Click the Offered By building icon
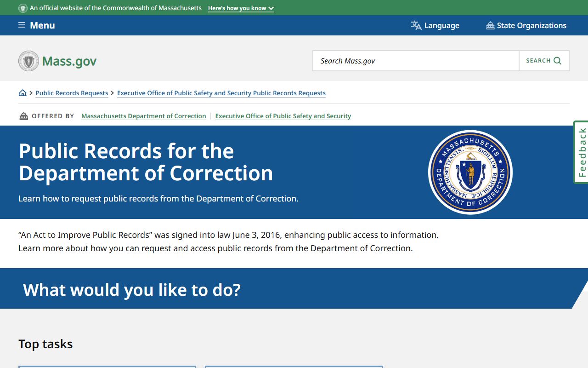 [23, 116]
